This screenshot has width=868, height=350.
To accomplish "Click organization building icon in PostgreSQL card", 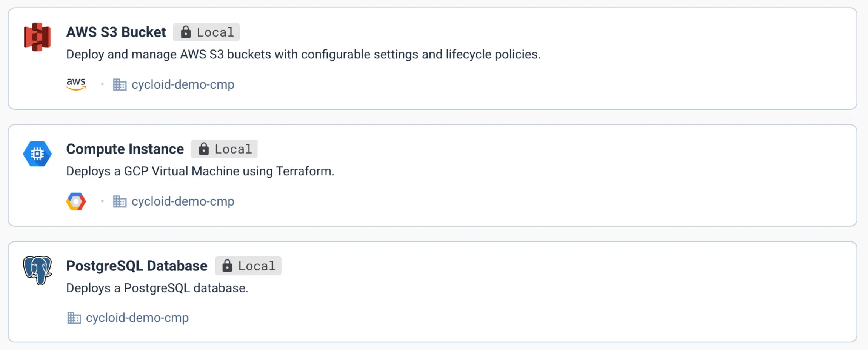I will coord(74,318).
